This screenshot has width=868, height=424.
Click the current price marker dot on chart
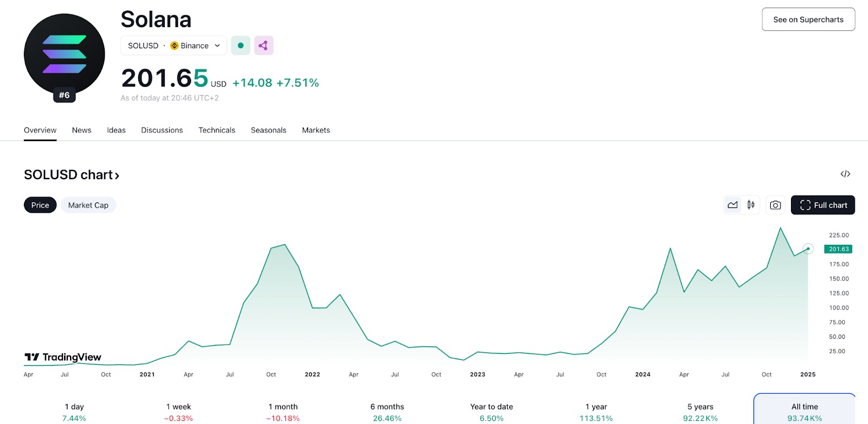[808, 249]
